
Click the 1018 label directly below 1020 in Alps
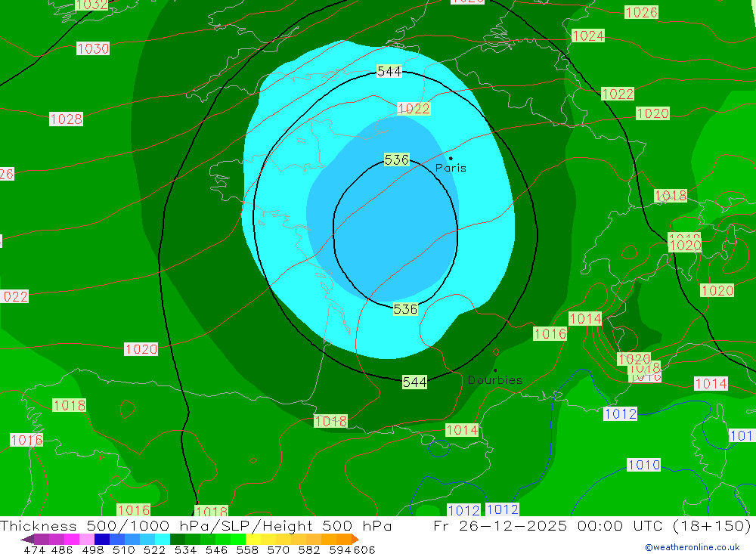pos(645,368)
